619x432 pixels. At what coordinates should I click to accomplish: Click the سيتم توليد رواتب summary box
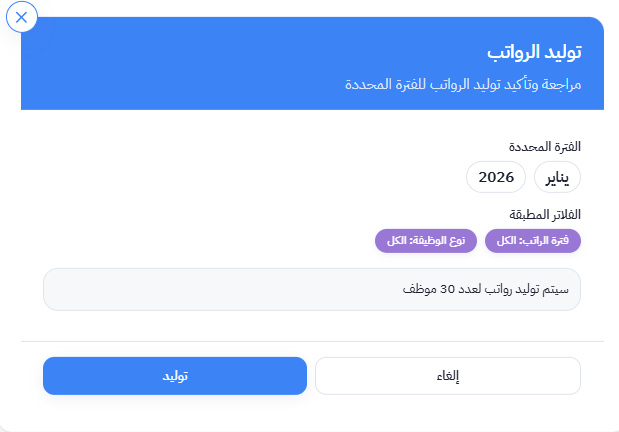point(312,290)
